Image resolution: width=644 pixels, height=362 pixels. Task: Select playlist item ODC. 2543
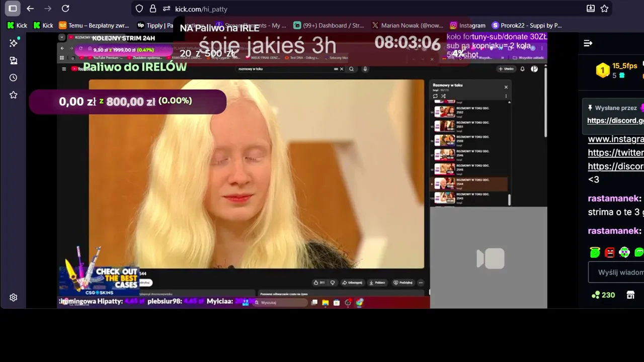470,198
